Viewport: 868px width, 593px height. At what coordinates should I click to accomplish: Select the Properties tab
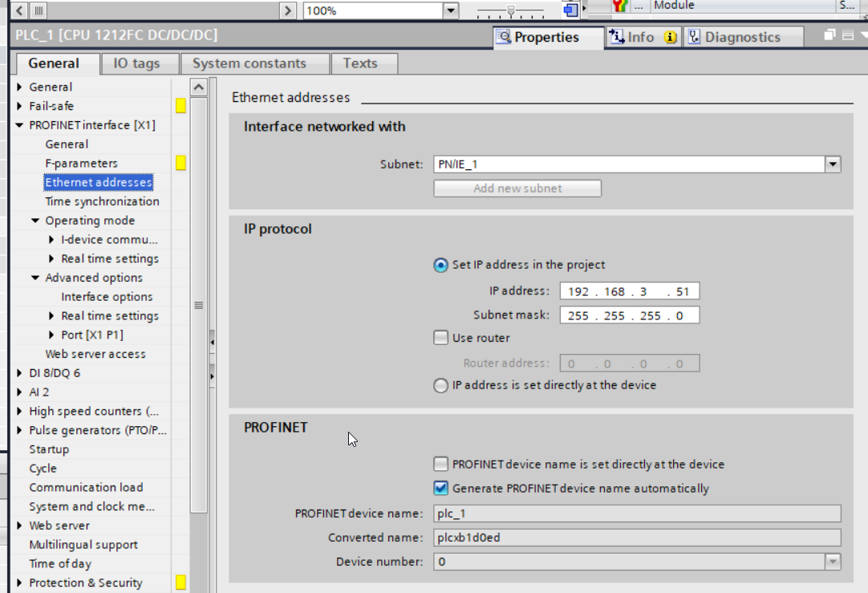click(547, 37)
